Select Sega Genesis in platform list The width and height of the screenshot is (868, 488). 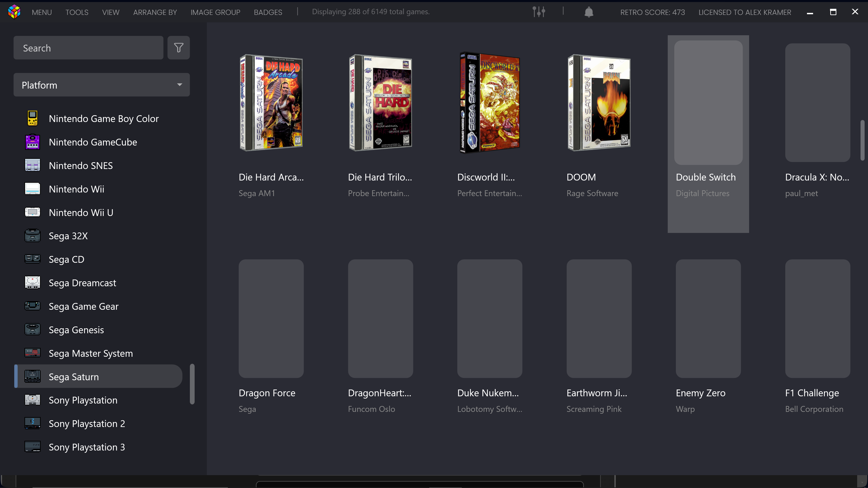76,330
